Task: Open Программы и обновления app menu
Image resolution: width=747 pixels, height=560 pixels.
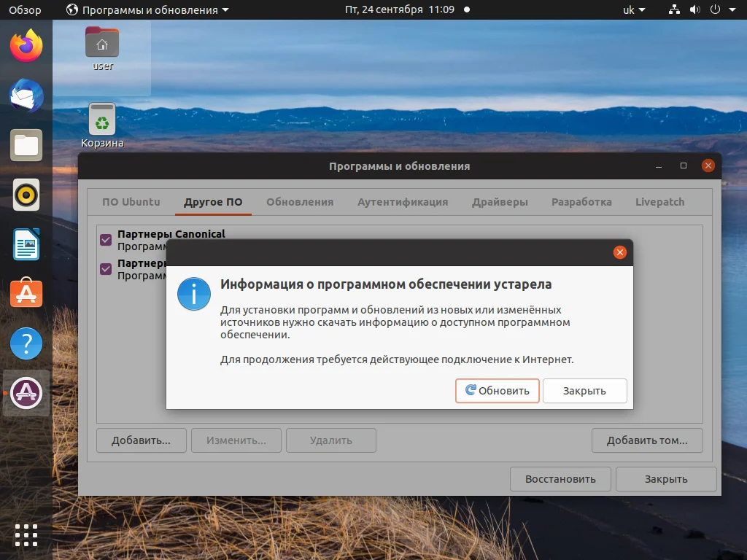Action: click(147, 9)
